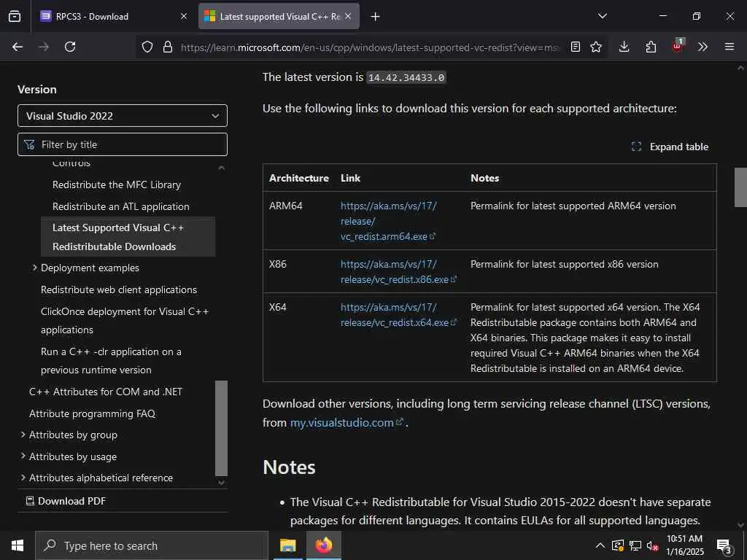This screenshot has height=560, width=747.
Task: Show hidden tray icons chevron
Action: point(600,545)
